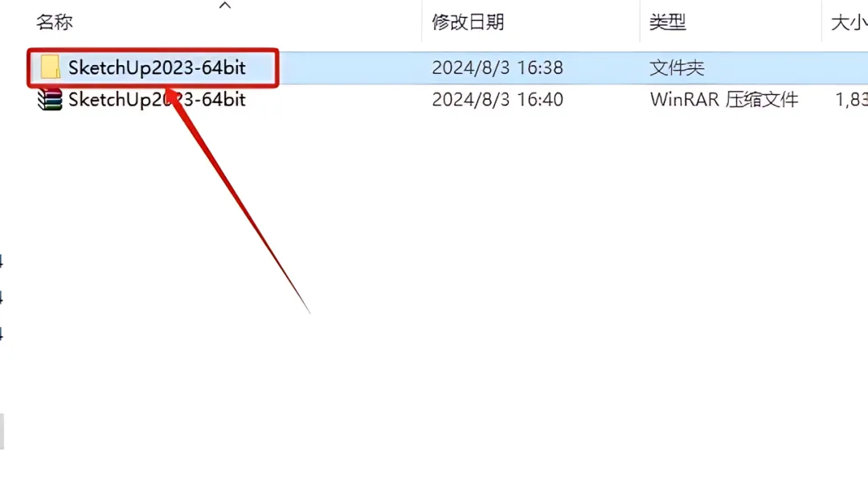Click the divider between 修改日期 and 类型 headers
Viewport: 868px width, 484px height.
[x=640, y=21]
